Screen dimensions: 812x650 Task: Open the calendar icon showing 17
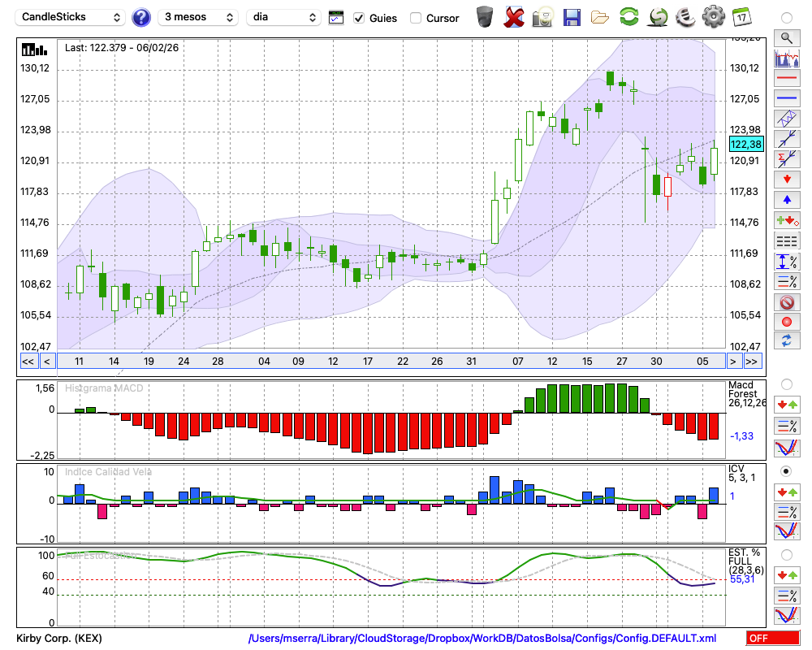click(741, 16)
